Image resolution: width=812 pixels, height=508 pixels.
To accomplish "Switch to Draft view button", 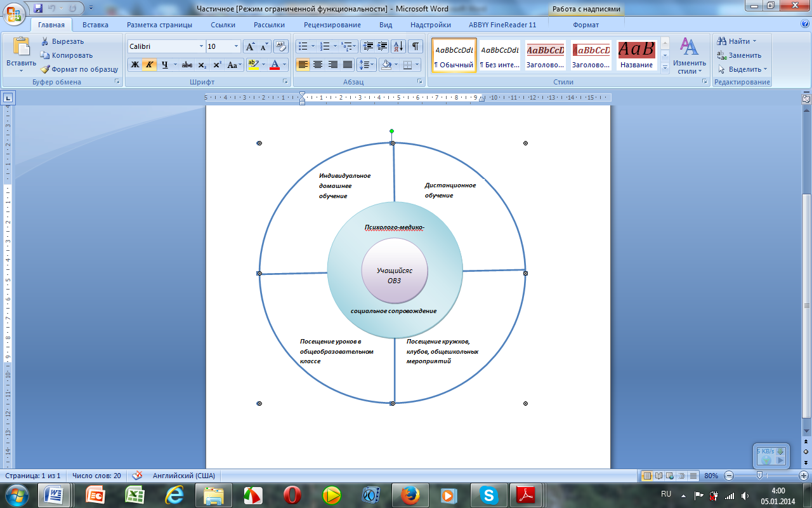I will click(x=692, y=476).
